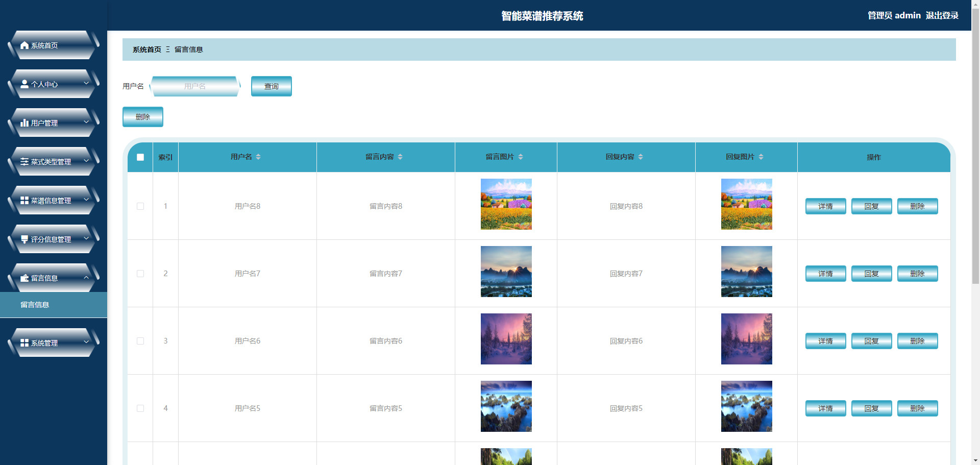Click the 留言内容8 cell text
980x465 pixels.
[386, 206]
